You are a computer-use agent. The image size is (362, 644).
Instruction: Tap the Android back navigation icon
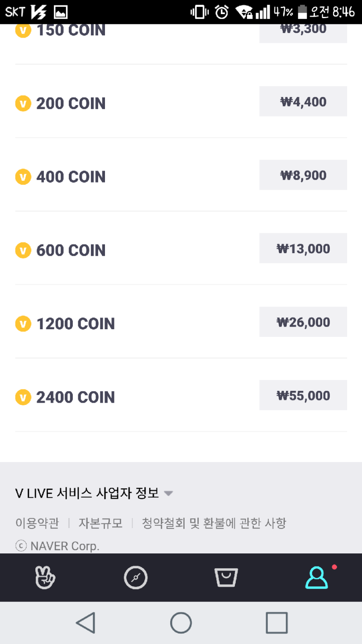tap(86, 623)
